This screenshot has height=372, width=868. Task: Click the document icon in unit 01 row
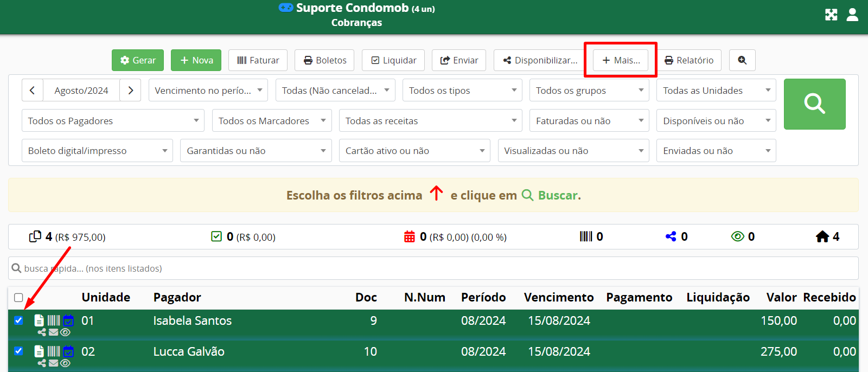coord(39,320)
